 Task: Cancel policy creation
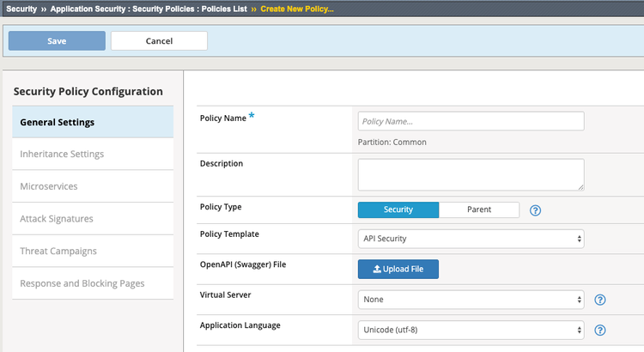[159, 40]
